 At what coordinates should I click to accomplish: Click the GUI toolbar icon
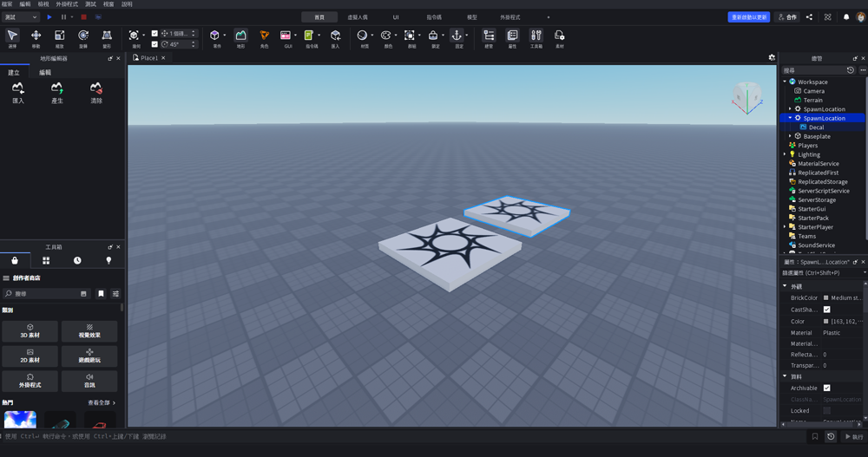click(x=286, y=36)
